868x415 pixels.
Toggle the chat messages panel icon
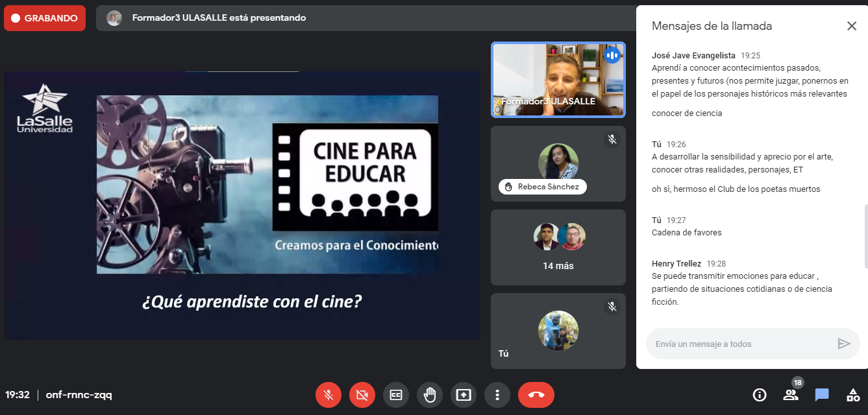pyautogui.click(x=822, y=394)
